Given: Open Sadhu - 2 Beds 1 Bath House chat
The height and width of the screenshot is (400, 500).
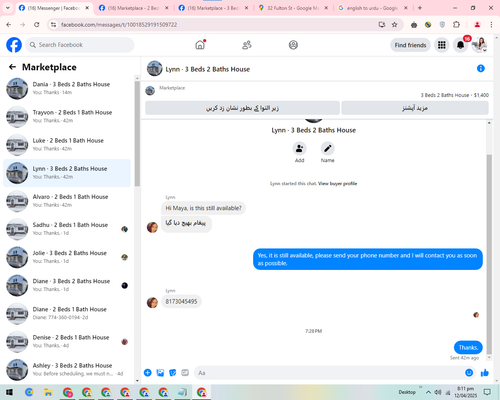Looking at the screenshot, I should [67, 229].
